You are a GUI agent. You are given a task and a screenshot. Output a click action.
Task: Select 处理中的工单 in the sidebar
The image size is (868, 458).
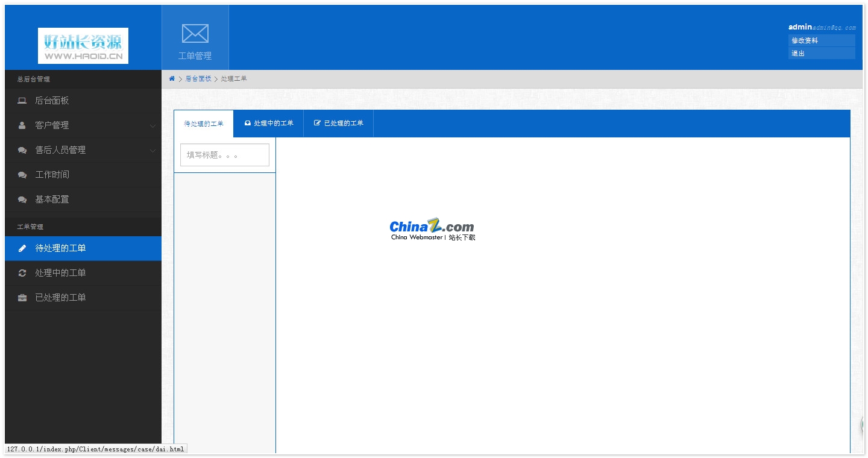pos(83,273)
